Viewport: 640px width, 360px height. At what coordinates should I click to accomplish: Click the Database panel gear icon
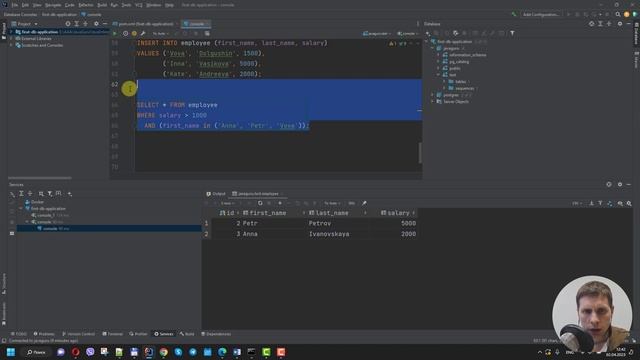[620, 24]
